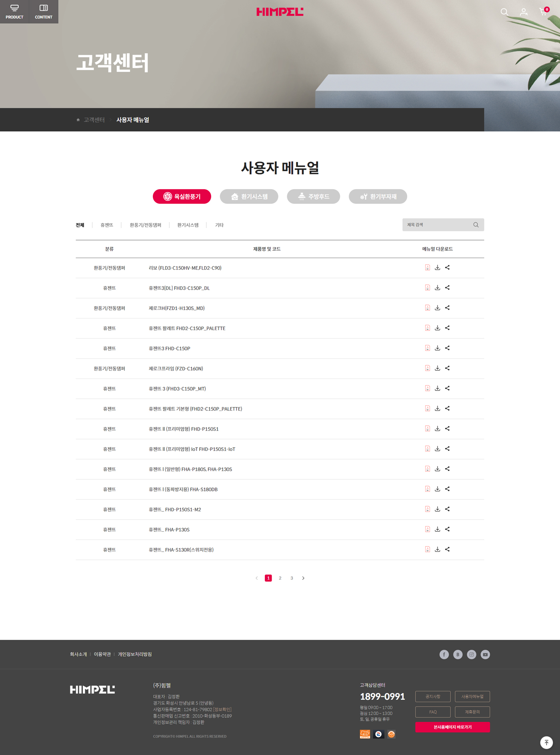Open 개인정보처리방침 footer link

(x=134, y=655)
